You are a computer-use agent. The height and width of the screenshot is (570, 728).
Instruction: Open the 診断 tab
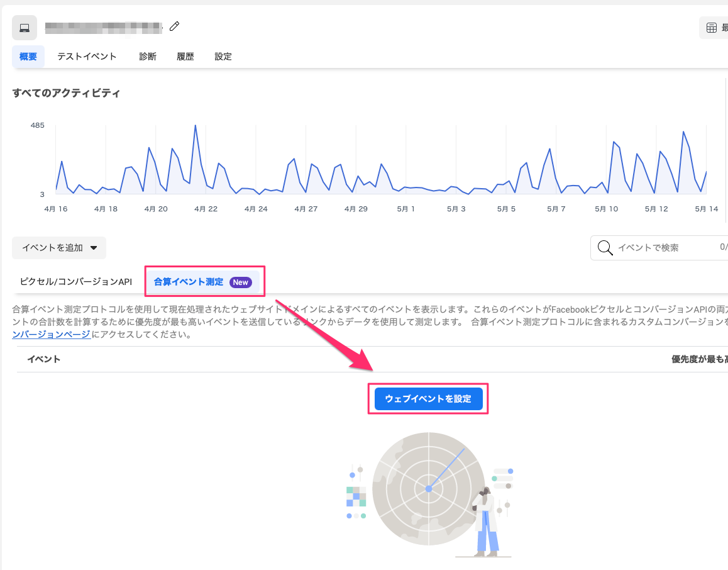(x=148, y=57)
